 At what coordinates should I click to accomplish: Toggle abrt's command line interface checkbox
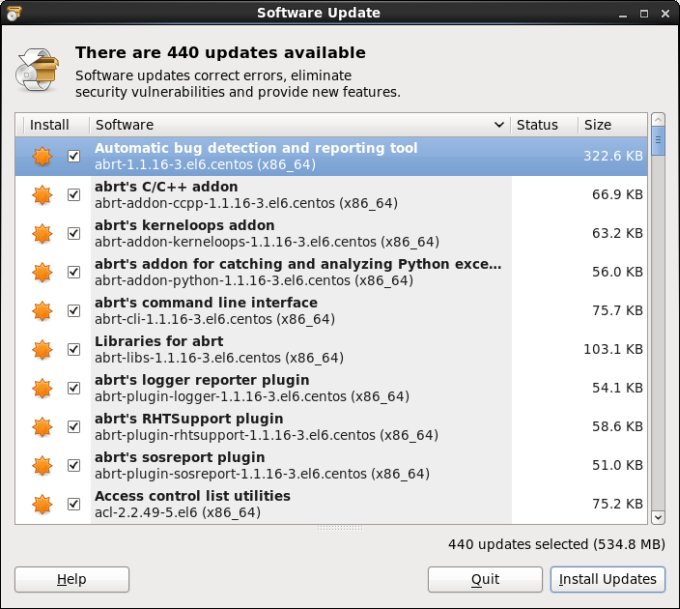coord(74,310)
